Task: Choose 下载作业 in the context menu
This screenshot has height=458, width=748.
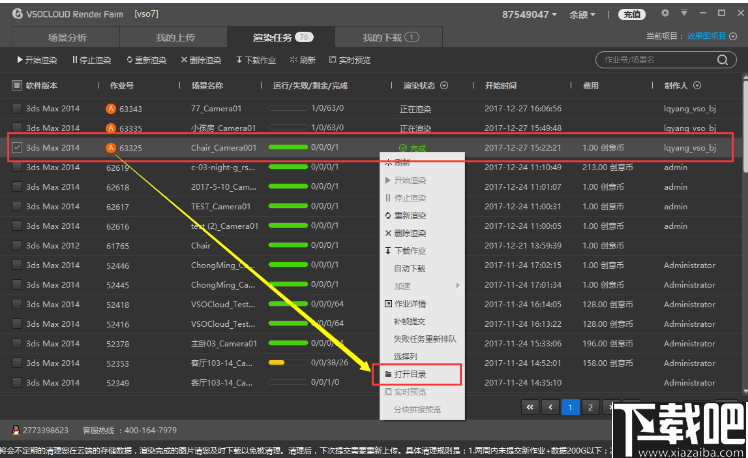Action: pyautogui.click(x=422, y=251)
